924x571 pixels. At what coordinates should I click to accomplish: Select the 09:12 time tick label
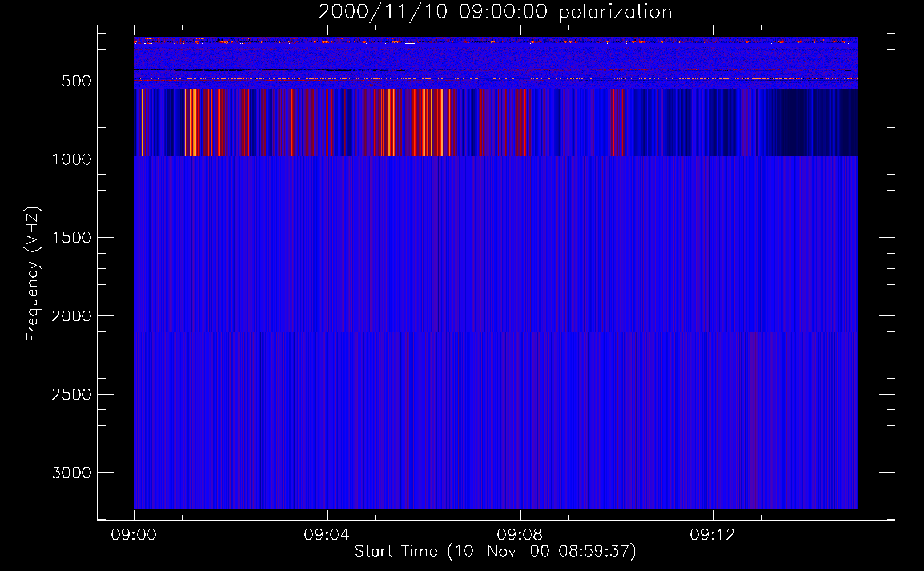point(713,535)
